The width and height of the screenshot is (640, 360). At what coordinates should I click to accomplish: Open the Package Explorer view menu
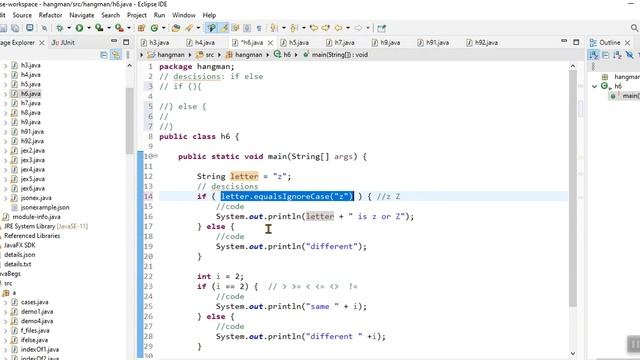128,55
